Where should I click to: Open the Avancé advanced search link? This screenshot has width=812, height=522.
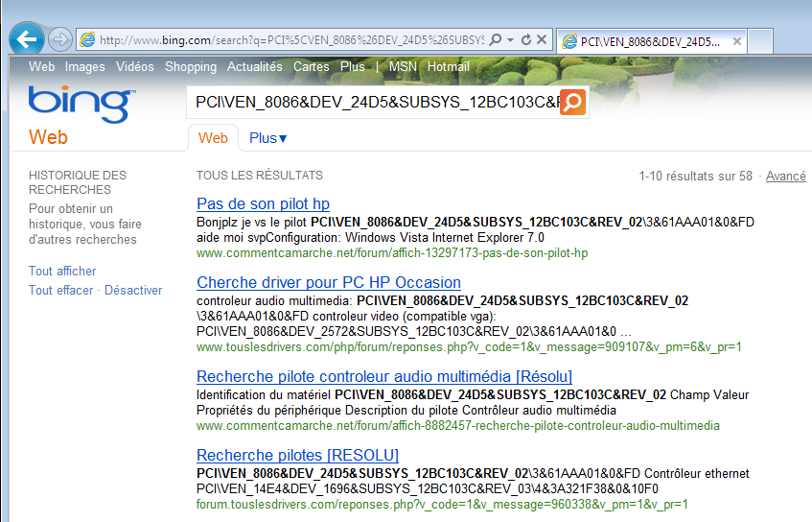785,177
